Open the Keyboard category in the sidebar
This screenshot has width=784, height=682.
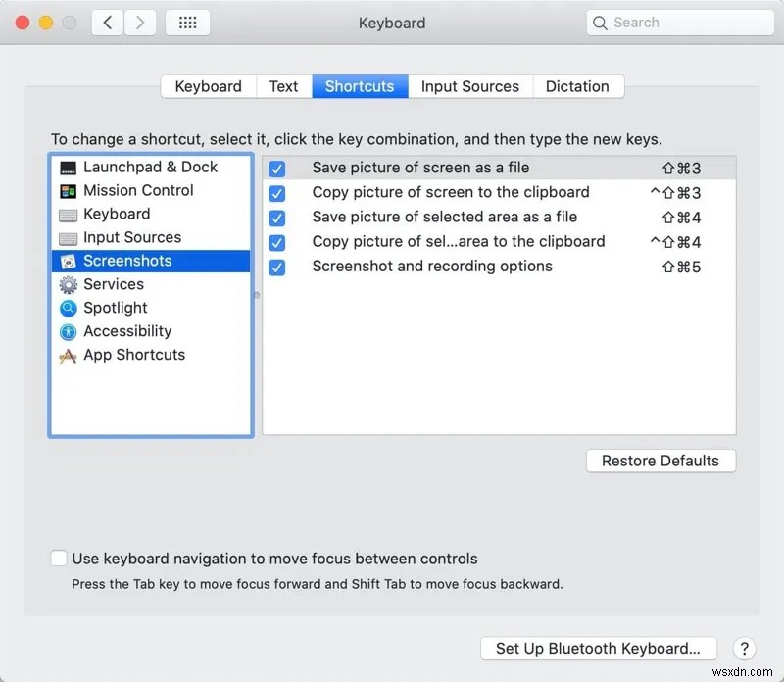coord(117,214)
